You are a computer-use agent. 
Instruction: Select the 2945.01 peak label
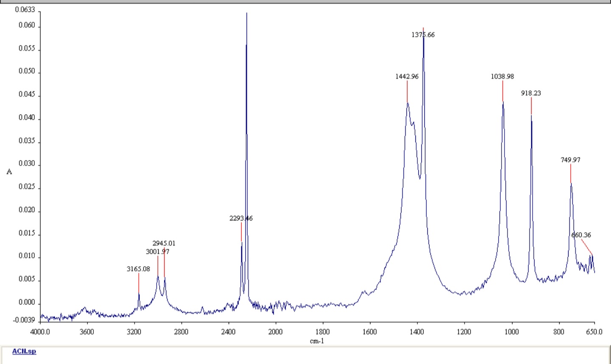click(164, 243)
